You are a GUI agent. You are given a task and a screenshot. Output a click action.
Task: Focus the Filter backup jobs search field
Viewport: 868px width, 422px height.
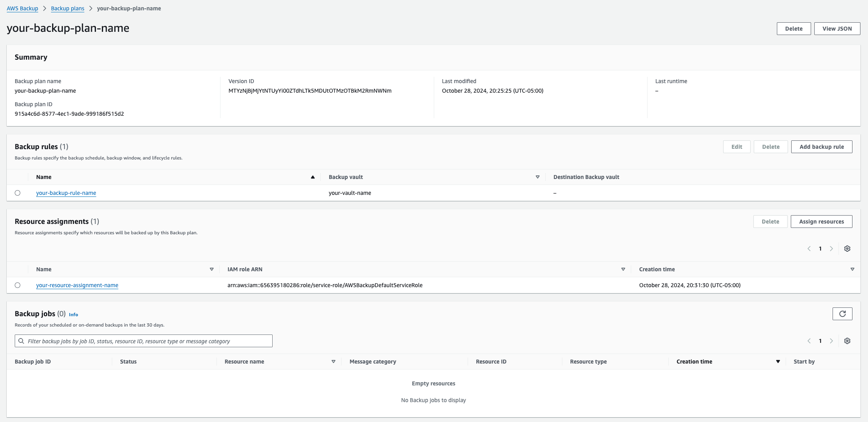[144, 341]
